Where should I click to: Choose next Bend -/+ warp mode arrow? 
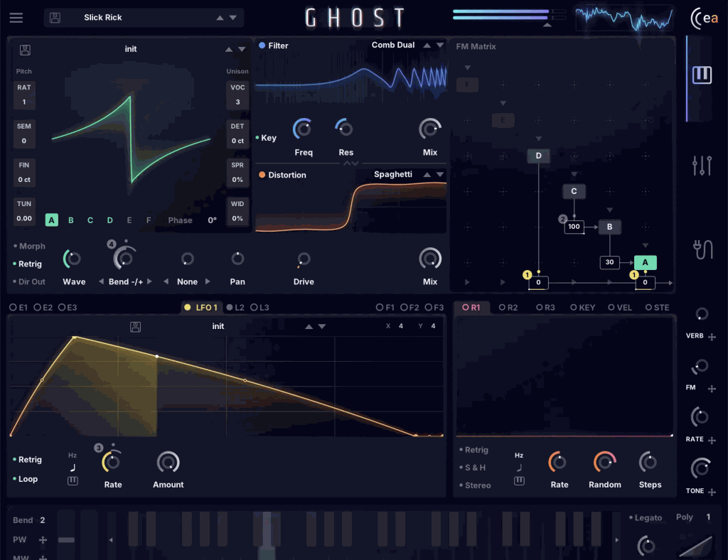point(149,281)
